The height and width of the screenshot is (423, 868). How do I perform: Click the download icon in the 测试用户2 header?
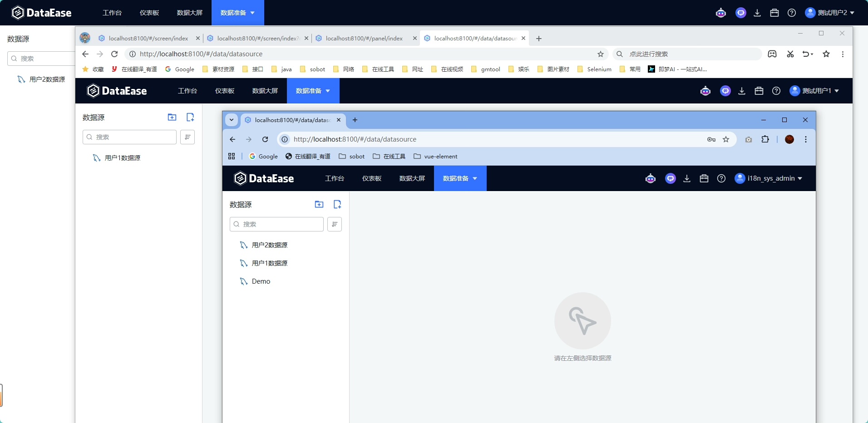(x=757, y=13)
